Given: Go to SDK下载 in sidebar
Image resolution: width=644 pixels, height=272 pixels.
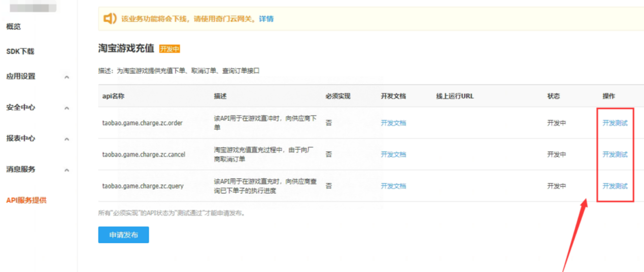Looking at the screenshot, I should point(20,52).
